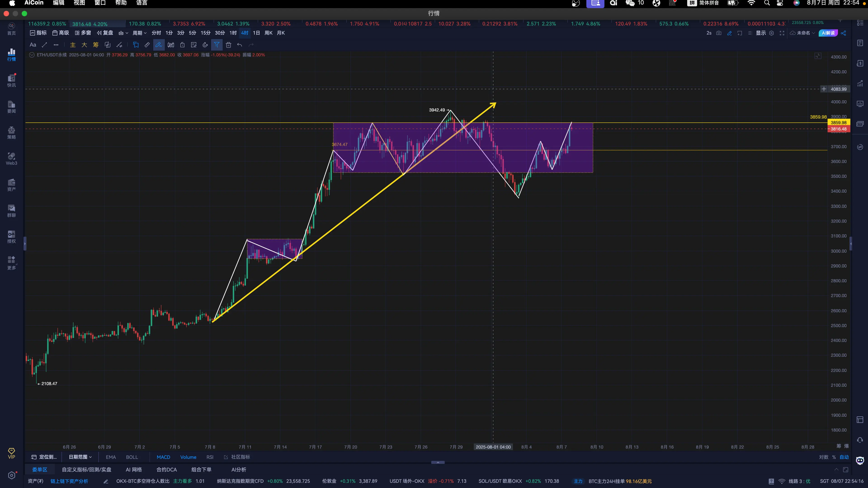This screenshot has width=868, height=488.
Task: Open the headset support icon on right rail
Action: point(860,440)
